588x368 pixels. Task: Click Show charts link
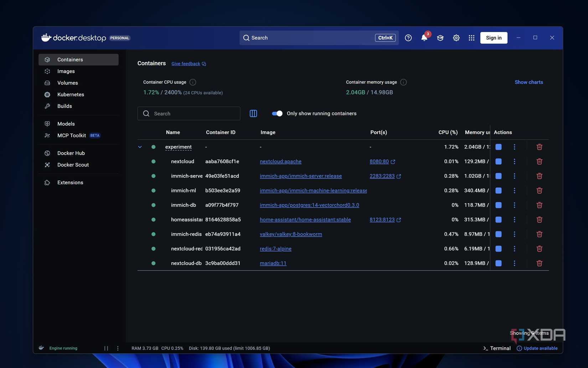[x=528, y=82]
